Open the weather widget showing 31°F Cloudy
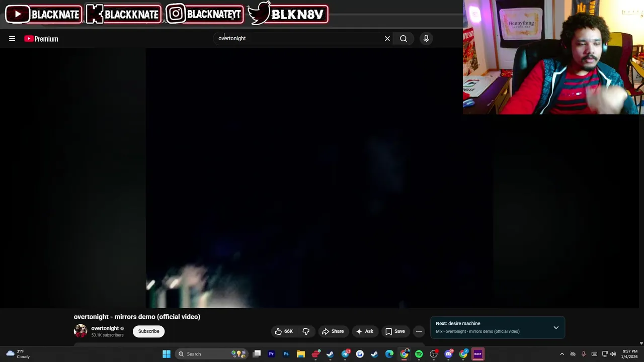The height and width of the screenshot is (362, 644). (x=18, y=354)
